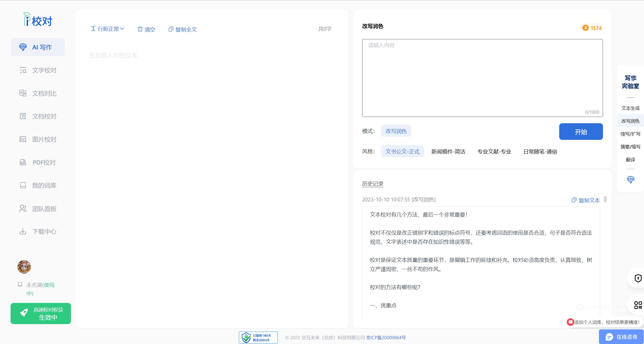Open the PDF校对 tool

click(x=38, y=162)
